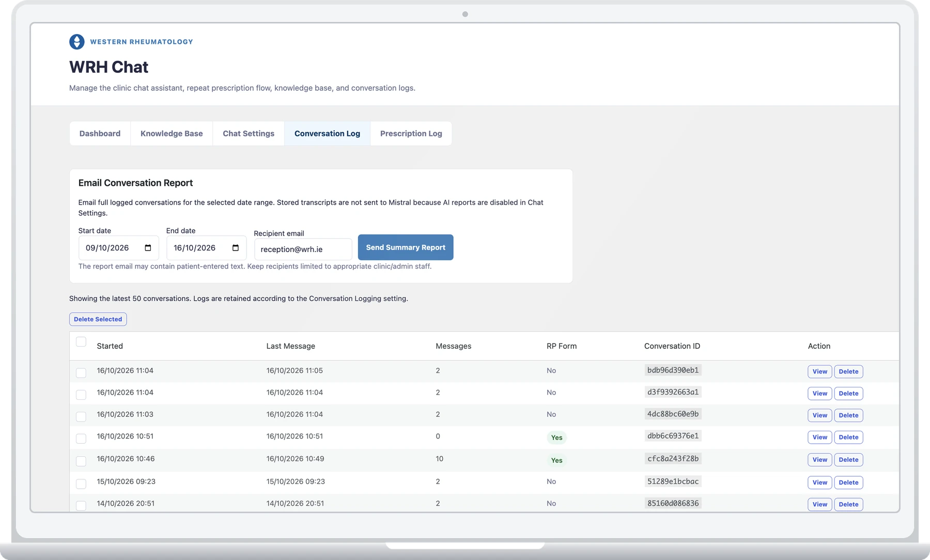Select the checkbox for conversation 4dc88bc60e9b

click(x=81, y=416)
